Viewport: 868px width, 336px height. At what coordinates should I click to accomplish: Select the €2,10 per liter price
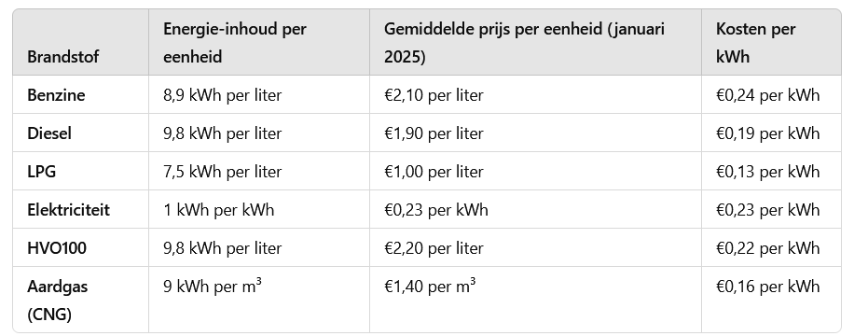coord(434,95)
